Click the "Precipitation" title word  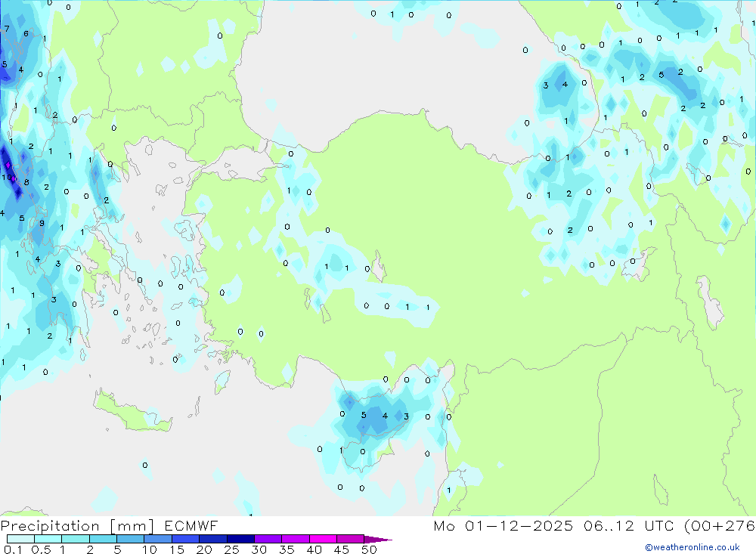tap(50, 526)
